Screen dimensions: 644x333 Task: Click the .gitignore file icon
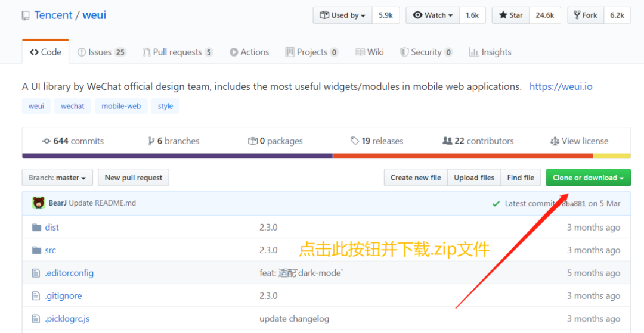point(37,295)
